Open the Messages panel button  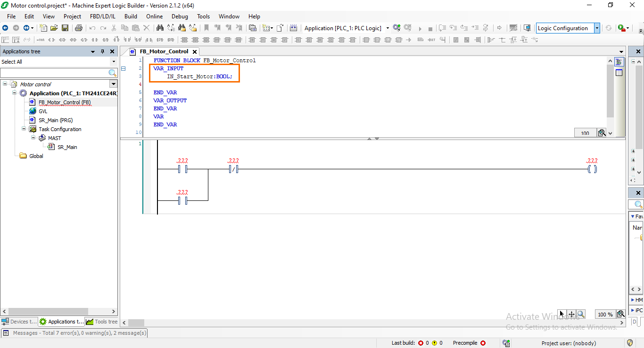tap(74, 333)
